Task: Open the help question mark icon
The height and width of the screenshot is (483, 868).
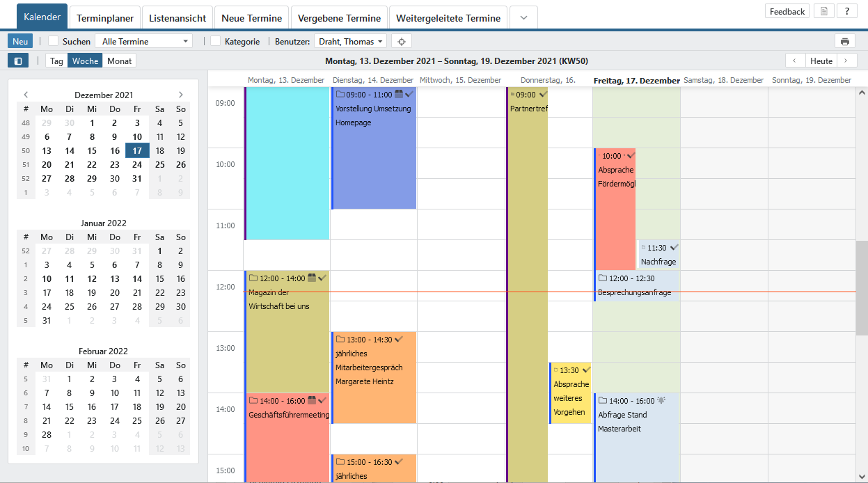Action: pos(847,11)
